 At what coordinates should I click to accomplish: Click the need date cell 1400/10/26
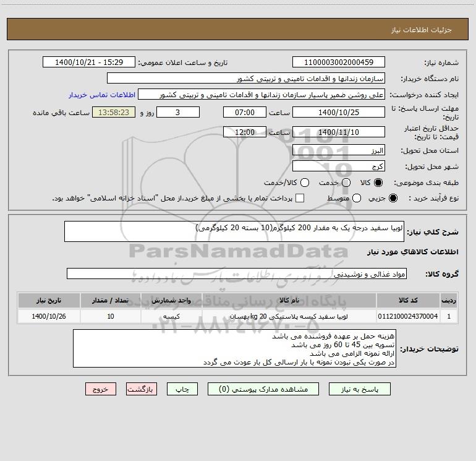[49, 316]
